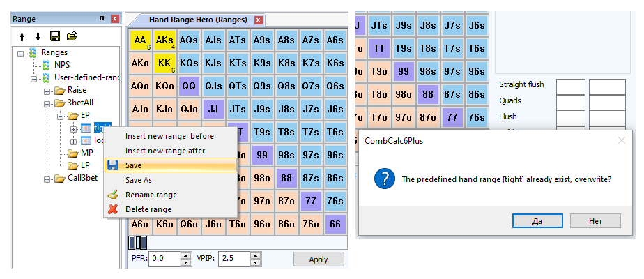Click the PFR value input field
Viewport: 644px width, 279px height.
[x=164, y=259]
